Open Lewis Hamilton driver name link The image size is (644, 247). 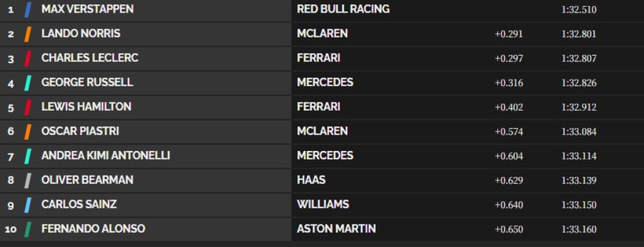coord(86,107)
